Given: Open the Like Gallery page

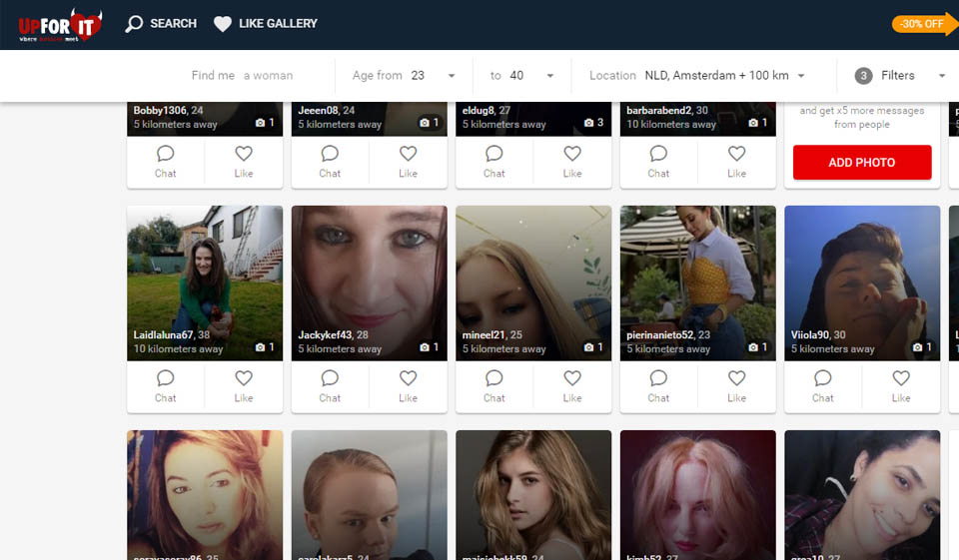Looking at the screenshot, I should click(266, 24).
